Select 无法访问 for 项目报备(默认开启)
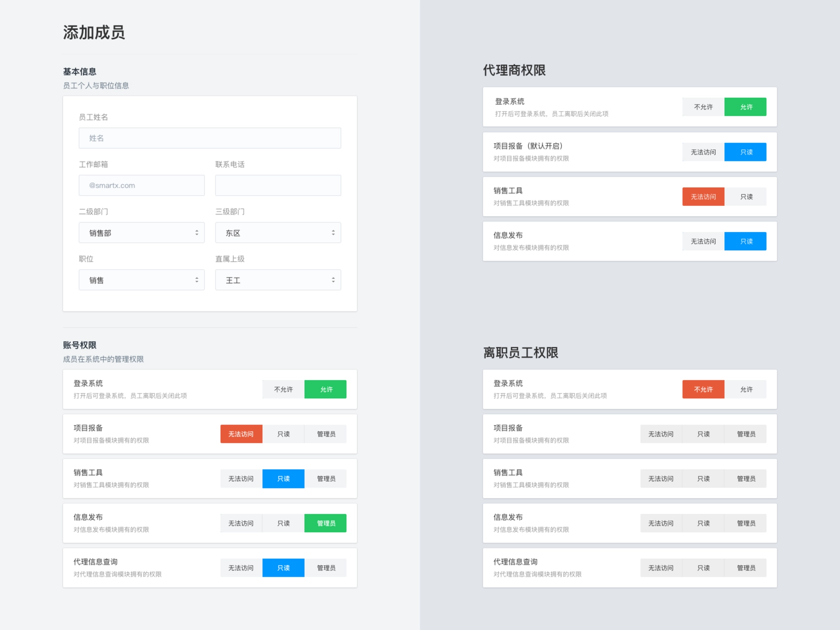This screenshot has height=630, width=840. pos(703,152)
